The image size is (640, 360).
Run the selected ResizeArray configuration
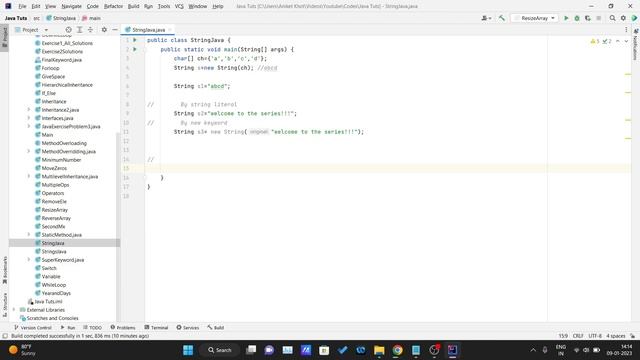(x=566, y=18)
